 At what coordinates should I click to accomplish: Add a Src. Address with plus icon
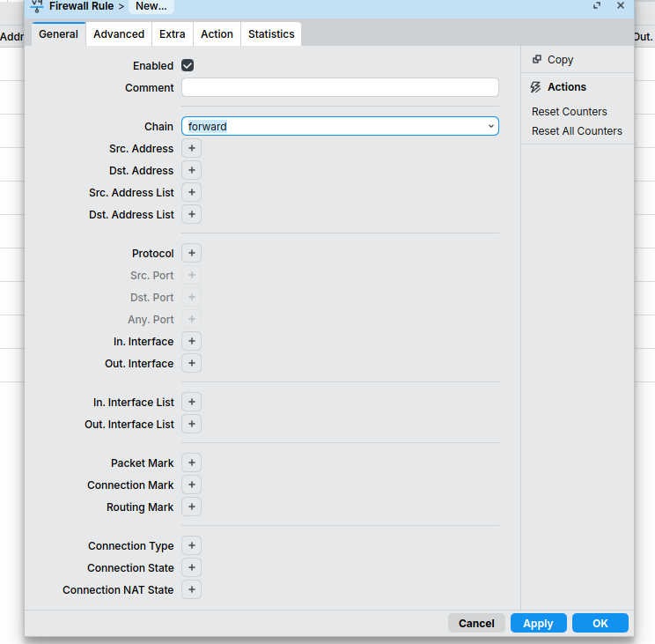point(192,148)
